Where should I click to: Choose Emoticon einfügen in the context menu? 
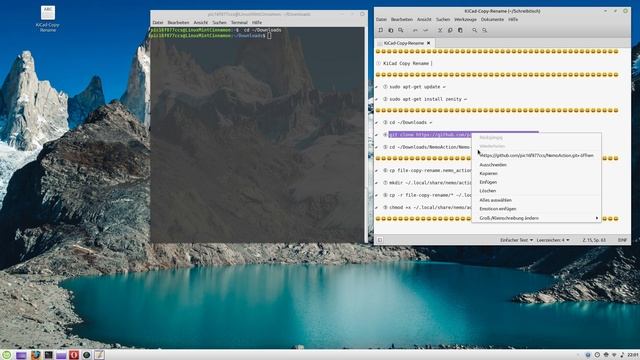coord(536,209)
